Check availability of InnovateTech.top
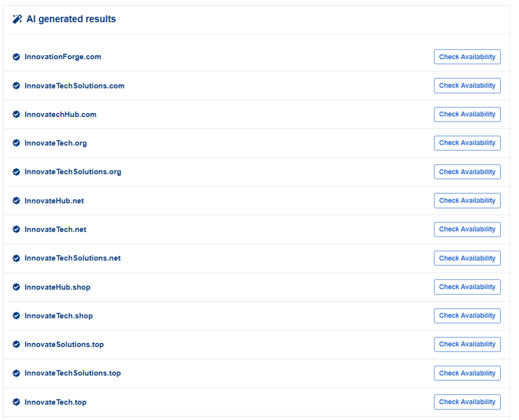 coord(467,402)
